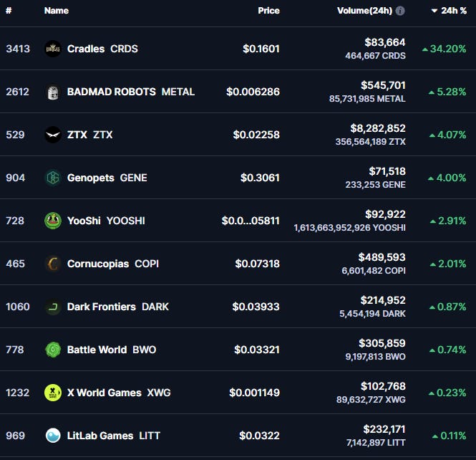Click the Cornucopias coin logo icon

(53, 264)
